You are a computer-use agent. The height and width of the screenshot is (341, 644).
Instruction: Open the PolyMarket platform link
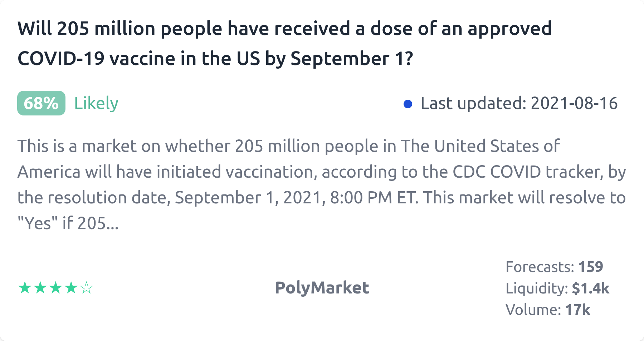(x=322, y=288)
